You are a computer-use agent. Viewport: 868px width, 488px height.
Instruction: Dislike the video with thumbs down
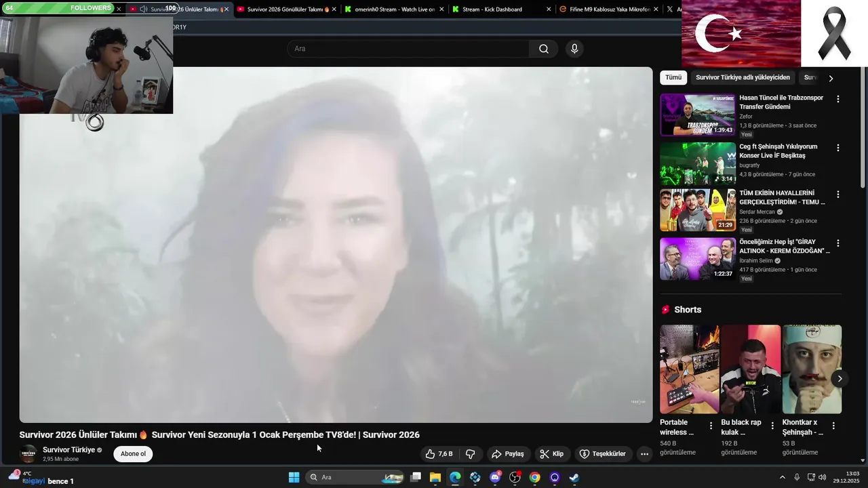click(471, 454)
